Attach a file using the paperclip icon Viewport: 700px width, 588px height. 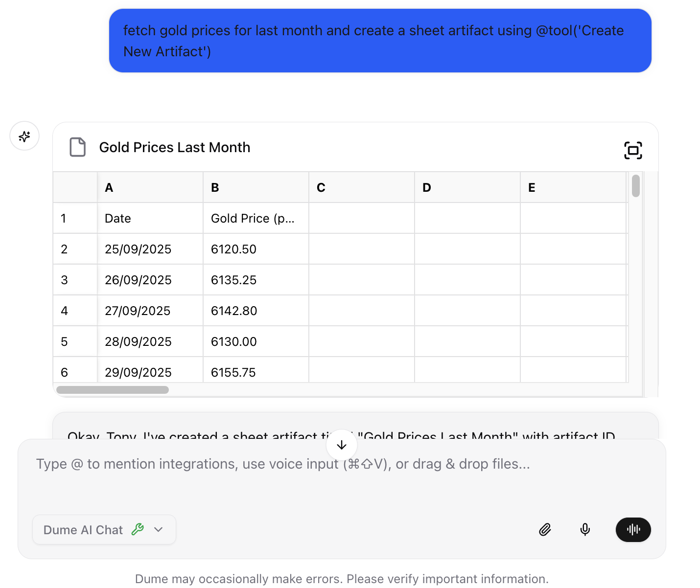coord(545,530)
